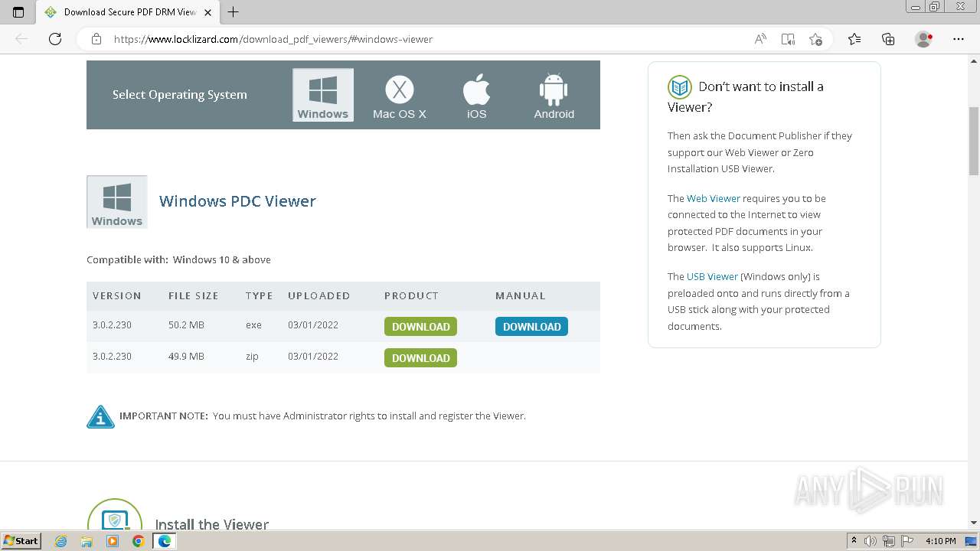Select the Windows operating system icon
Image resolution: width=980 pixels, height=551 pixels.
[x=323, y=95]
